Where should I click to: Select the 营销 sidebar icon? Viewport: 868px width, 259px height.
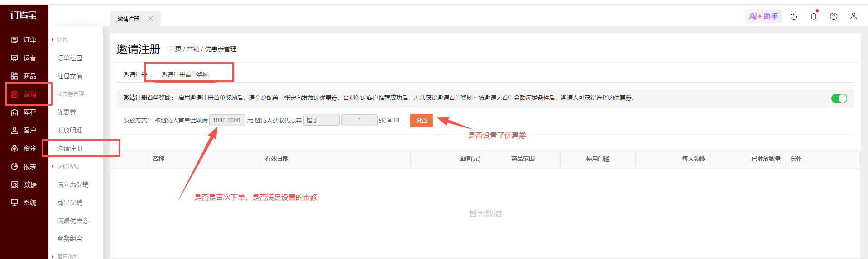tap(14, 94)
